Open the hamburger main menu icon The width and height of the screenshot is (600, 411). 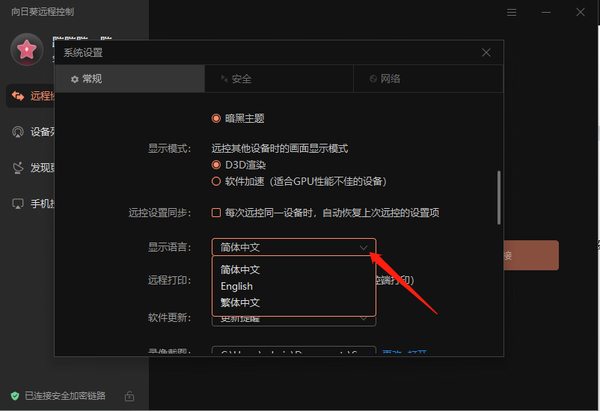pos(512,12)
